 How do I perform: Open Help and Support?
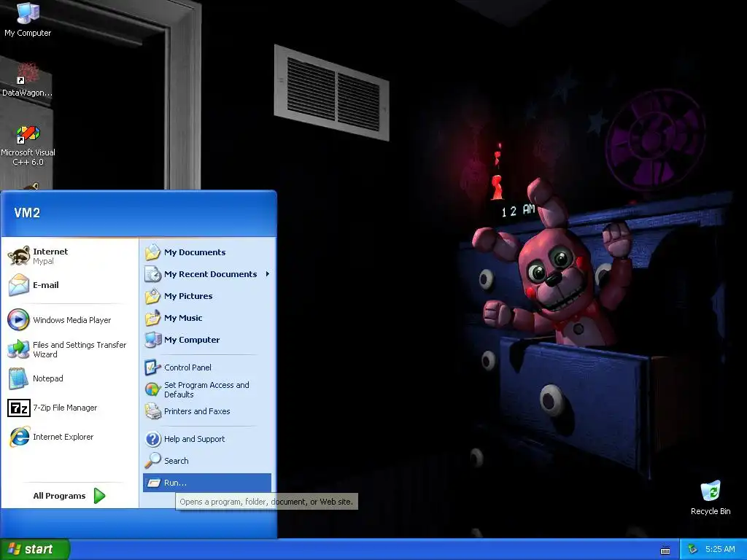tap(207, 439)
